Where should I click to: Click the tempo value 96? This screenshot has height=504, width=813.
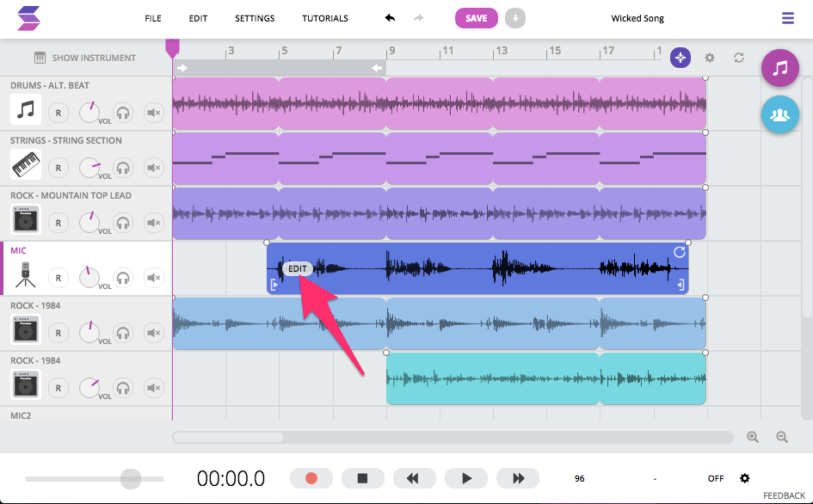click(579, 478)
